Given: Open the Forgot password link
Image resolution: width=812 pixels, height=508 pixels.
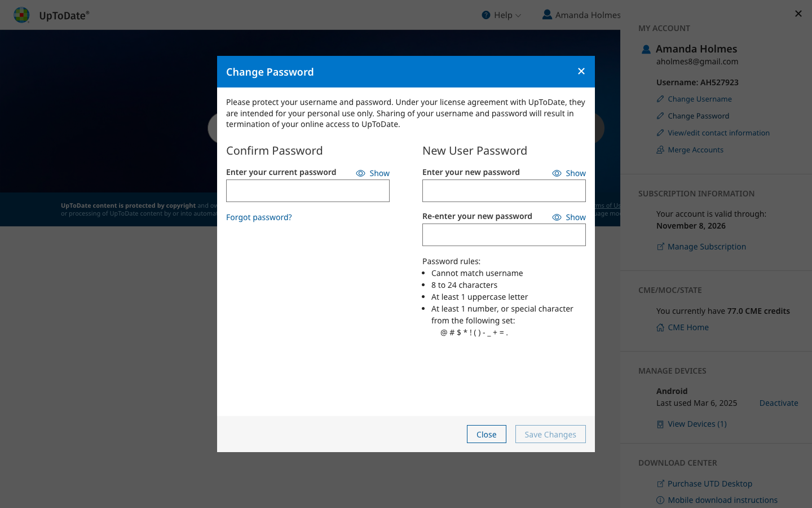Looking at the screenshot, I should (259, 217).
